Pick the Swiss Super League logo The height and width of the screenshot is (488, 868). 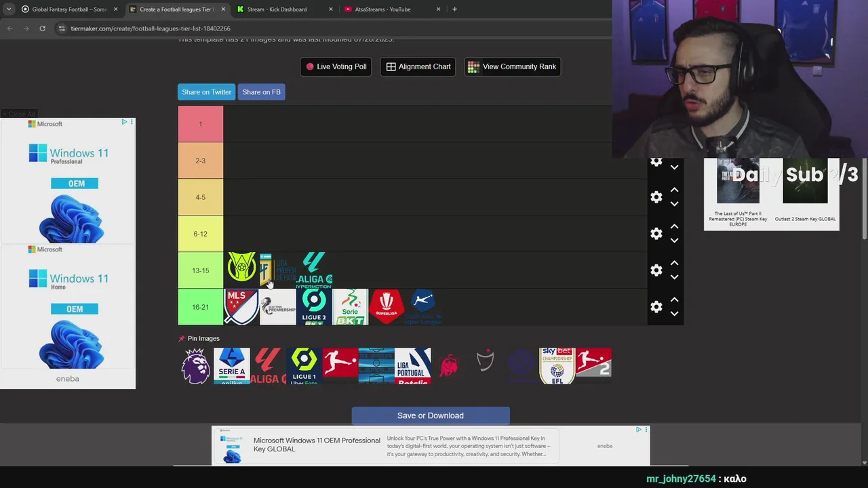(423, 307)
